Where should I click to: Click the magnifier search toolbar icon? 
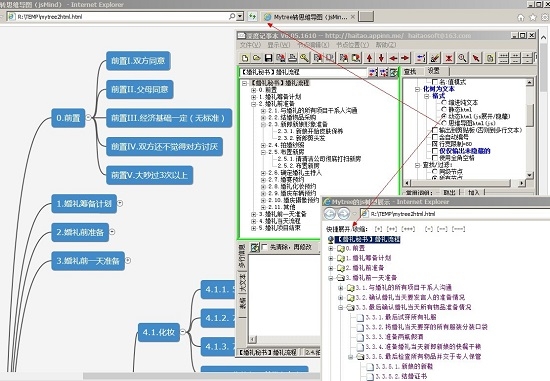(x=462, y=58)
